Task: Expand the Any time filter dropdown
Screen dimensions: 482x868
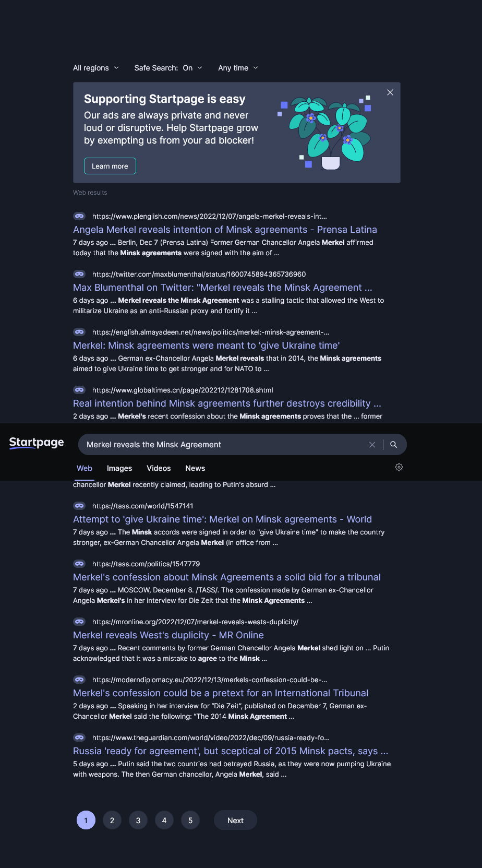Action: tap(238, 68)
